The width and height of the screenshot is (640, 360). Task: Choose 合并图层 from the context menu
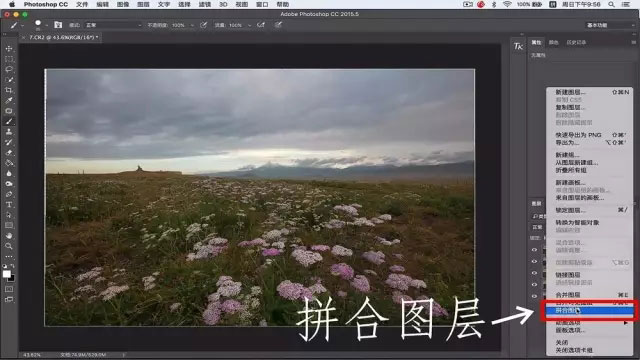[589, 295]
